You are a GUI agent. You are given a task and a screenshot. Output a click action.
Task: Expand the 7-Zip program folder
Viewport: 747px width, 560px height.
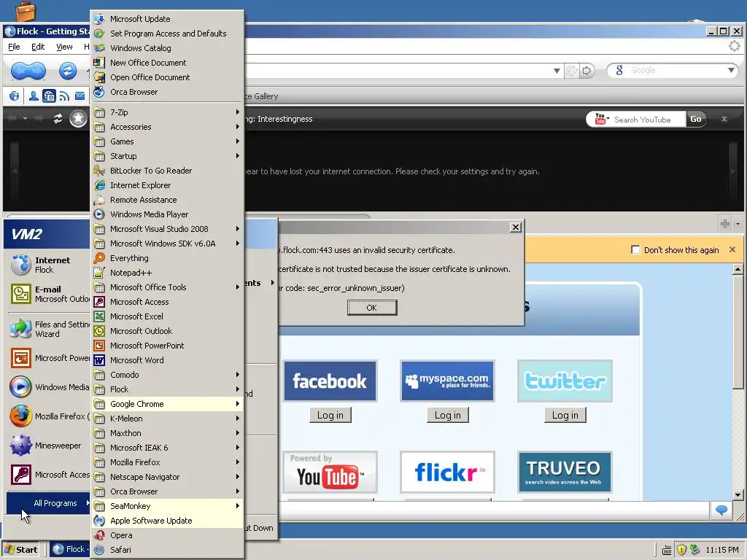coord(168,112)
